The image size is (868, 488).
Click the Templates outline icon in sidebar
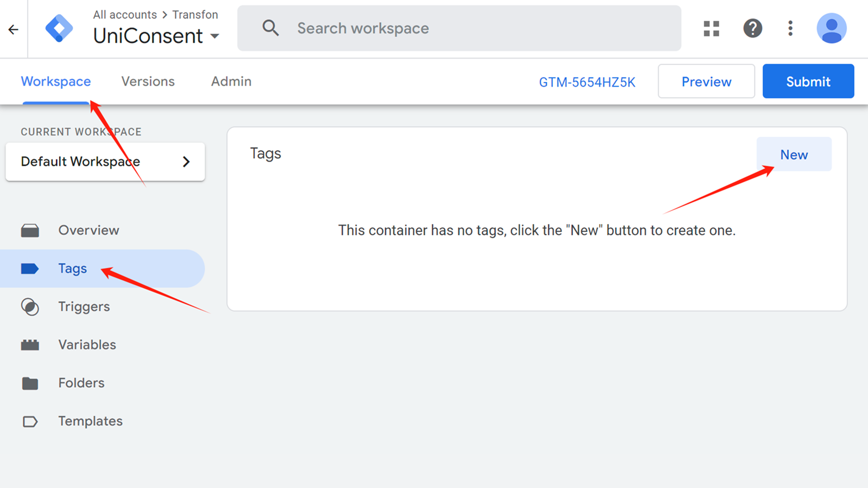coord(30,421)
